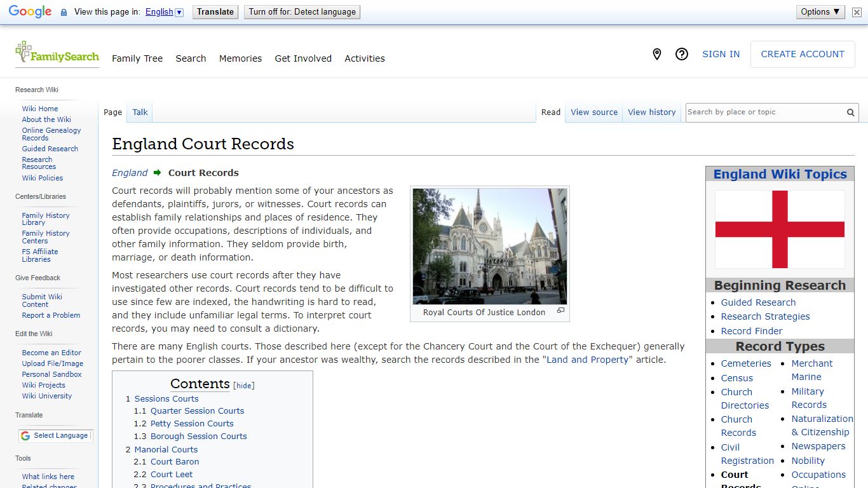Open the help question mark icon
868x488 pixels.
682,55
